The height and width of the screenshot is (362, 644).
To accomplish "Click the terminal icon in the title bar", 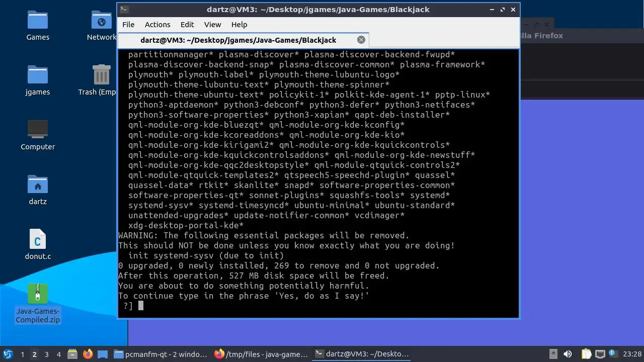I will click(x=124, y=9).
